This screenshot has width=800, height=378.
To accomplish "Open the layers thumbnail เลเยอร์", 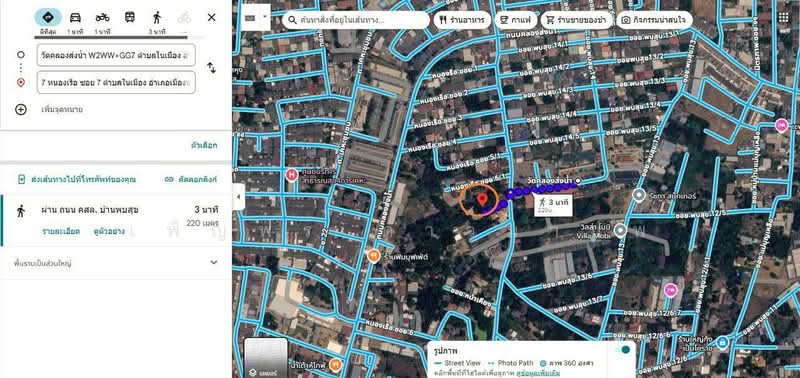I will pos(266,358).
